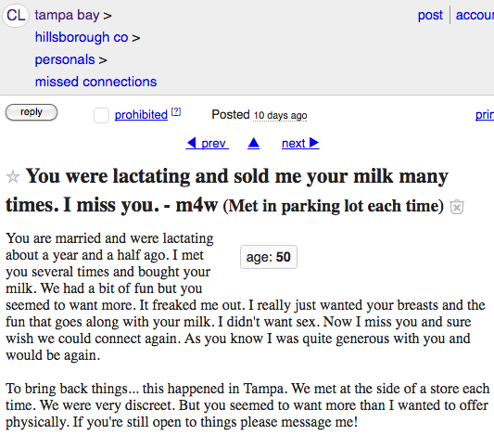Click the reply button
This screenshot has width=494, height=448.
tap(32, 112)
